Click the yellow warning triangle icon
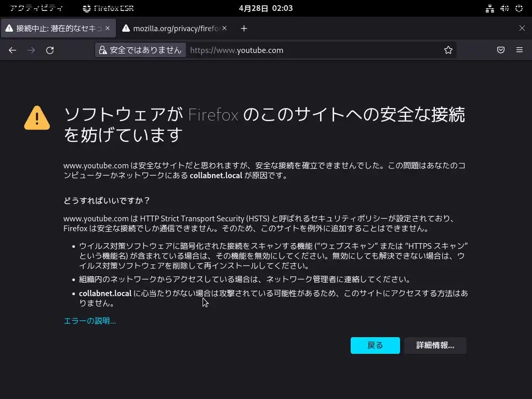The width and height of the screenshot is (532, 399). [x=37, y=118]
